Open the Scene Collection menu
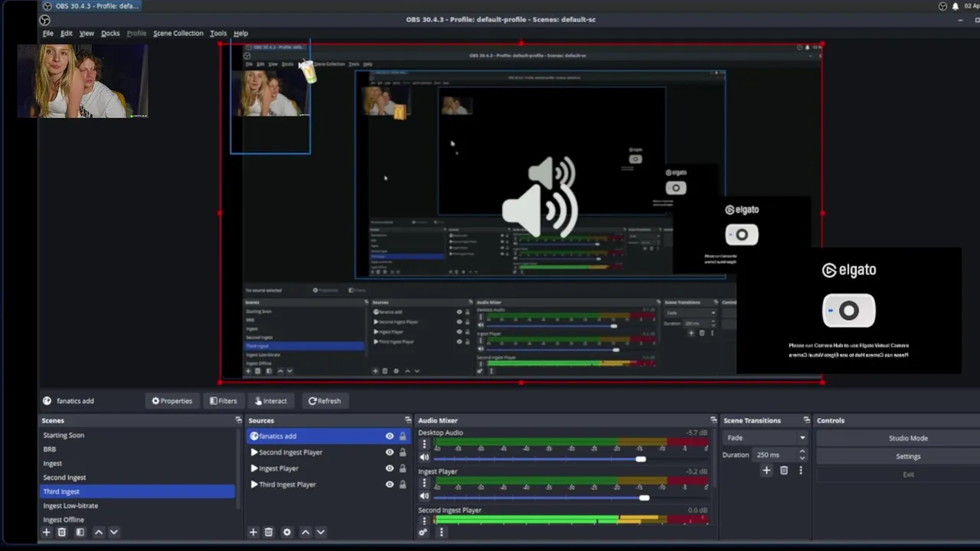The width and height of the screenshot is (980, 551). 178,34
